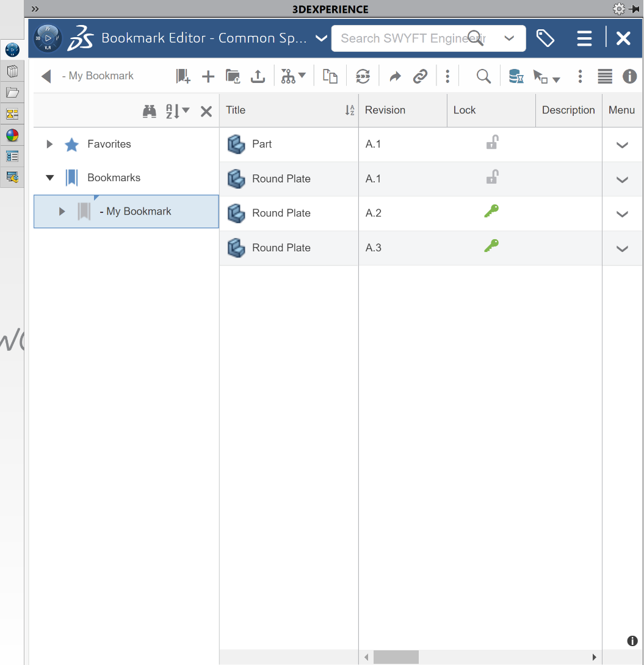Click the Part row's 3D part icon
The height and width of the screenshot is (665, 644).
[236, 144]
